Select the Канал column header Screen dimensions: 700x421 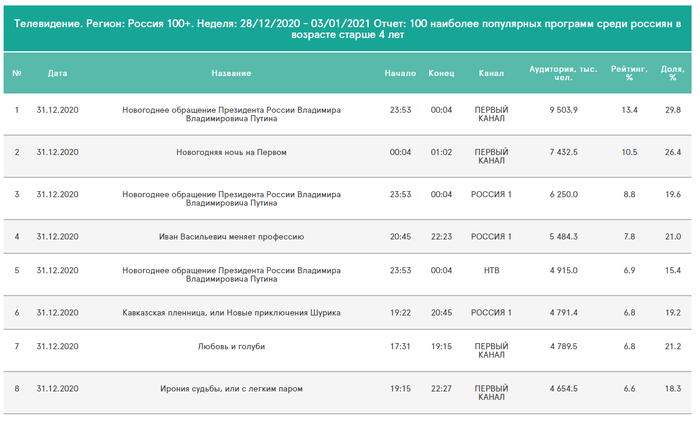pos(491,73)
